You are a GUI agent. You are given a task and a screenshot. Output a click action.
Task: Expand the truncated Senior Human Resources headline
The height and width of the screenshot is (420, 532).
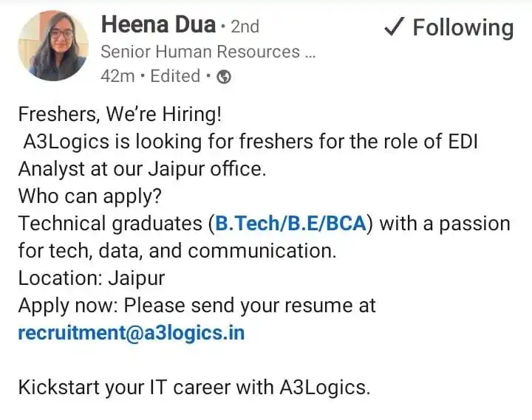click(x=208, y=52)
